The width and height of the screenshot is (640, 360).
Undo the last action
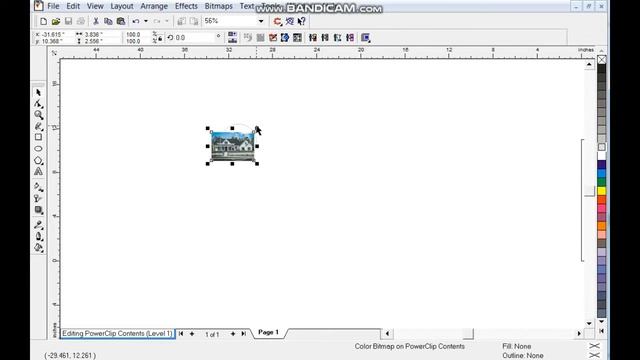click(x=136, y=21)
